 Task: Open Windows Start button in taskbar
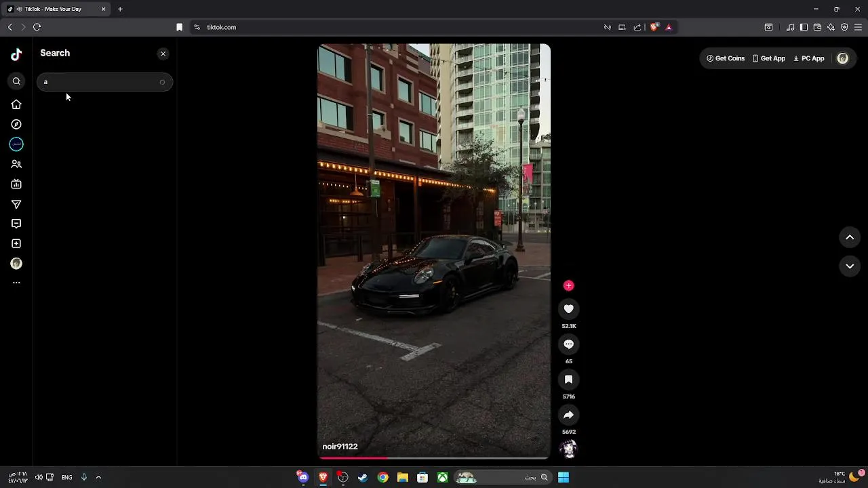click(x=564, y=477)
